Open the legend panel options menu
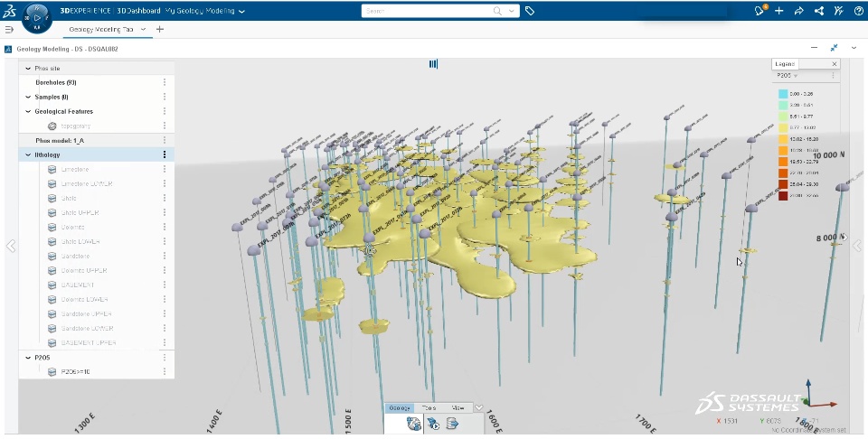This screenshot has height=439, width=868. point(833,75)
